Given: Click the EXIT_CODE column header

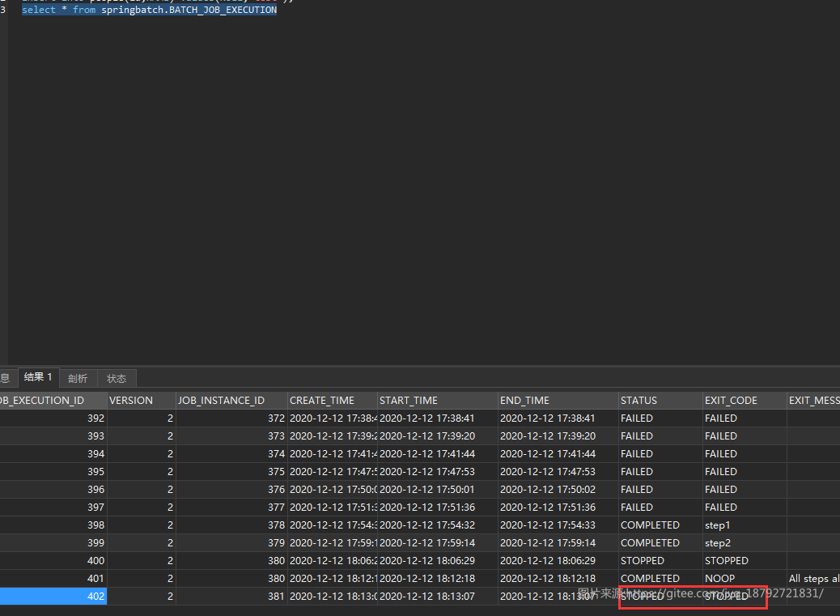Looking at the screenshot, I should coord(745,400).
